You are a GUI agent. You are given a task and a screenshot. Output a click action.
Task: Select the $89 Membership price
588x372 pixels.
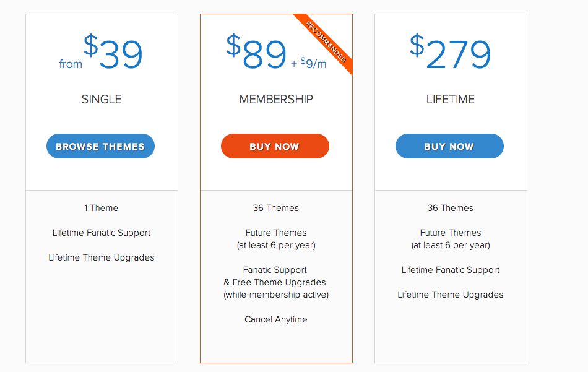(256, 51)
